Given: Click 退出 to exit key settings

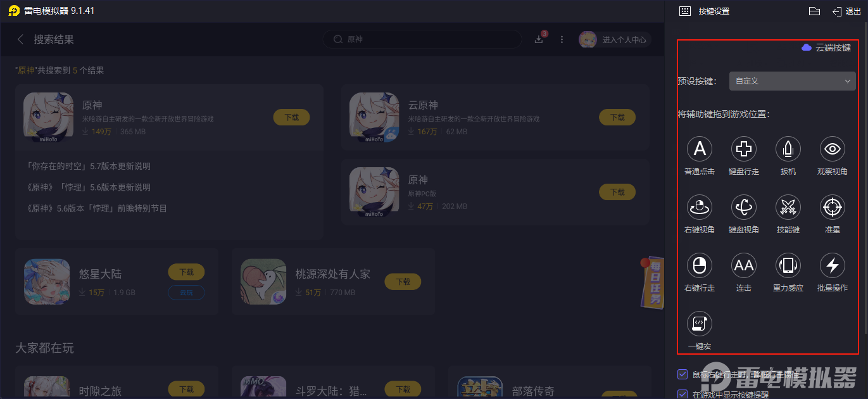Looking at the screenshot, I should 846,11.
